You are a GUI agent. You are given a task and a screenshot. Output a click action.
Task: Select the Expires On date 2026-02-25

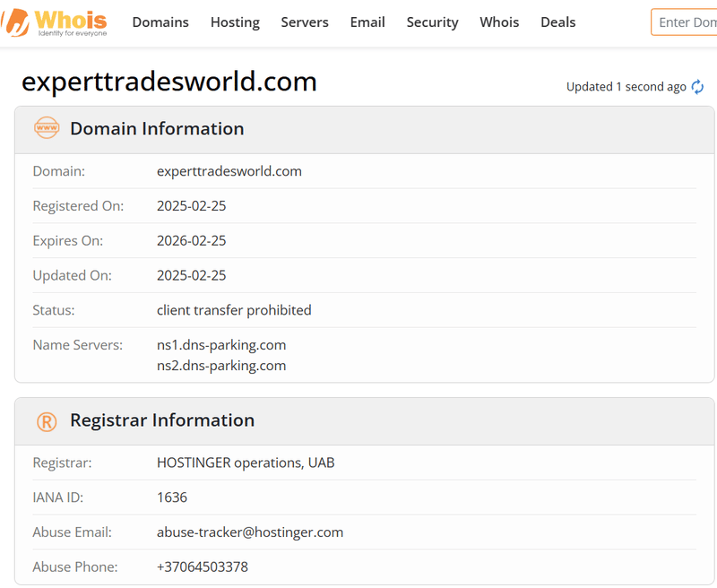click(191, 241)
